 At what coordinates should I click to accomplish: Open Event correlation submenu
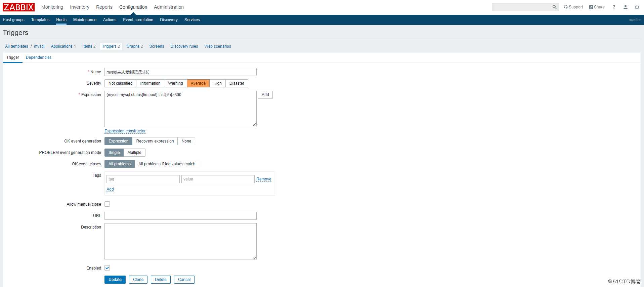pyautogui.click(x=138, y=20)
